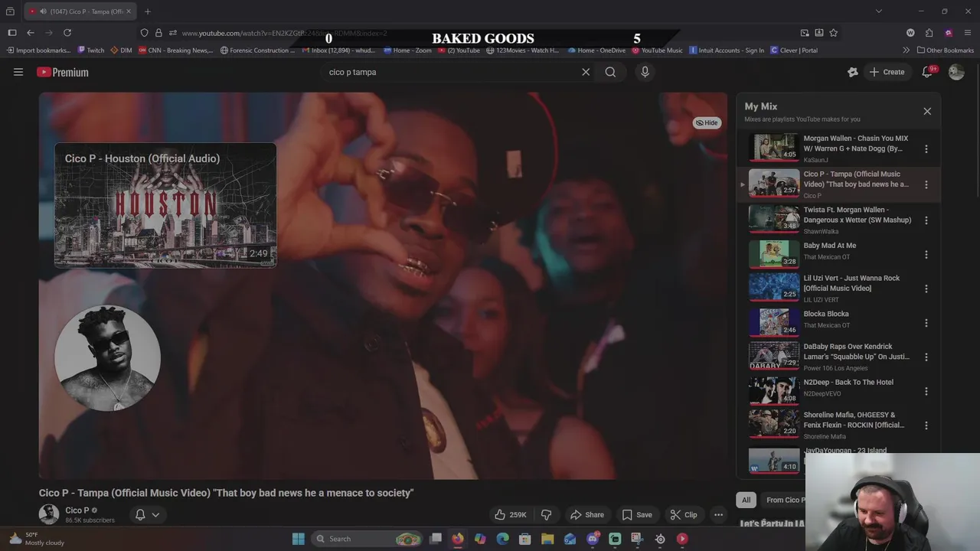Open the Clever Portal bookmark
Screen dimensions: 980x551
tap(794, 51)
